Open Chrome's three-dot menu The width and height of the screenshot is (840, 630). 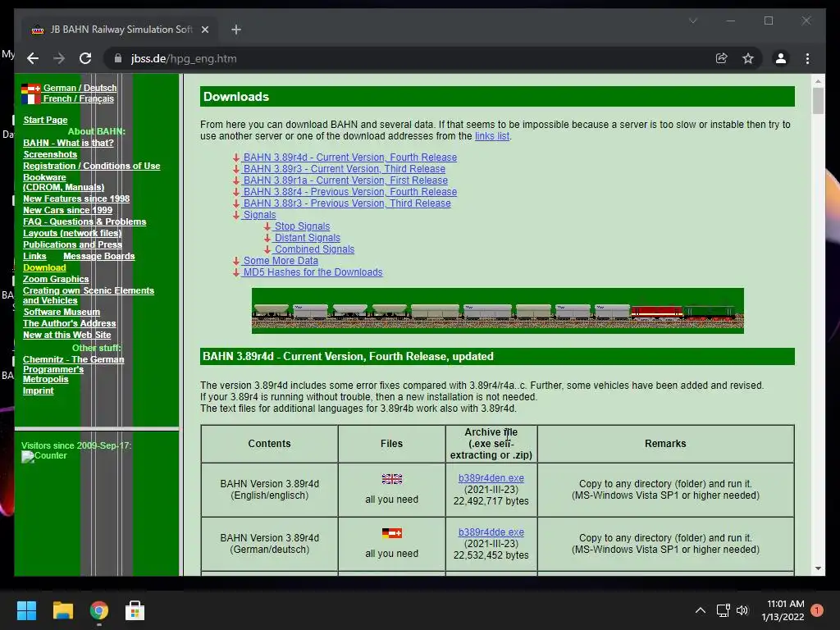pos(807,58)
